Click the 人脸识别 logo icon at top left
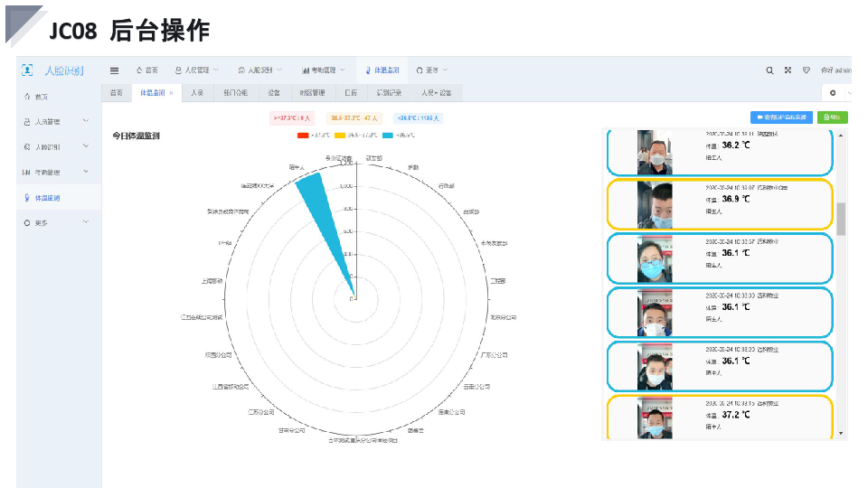Image resolution: width=868 pixels, height=488 pixels. pos(27,70)
